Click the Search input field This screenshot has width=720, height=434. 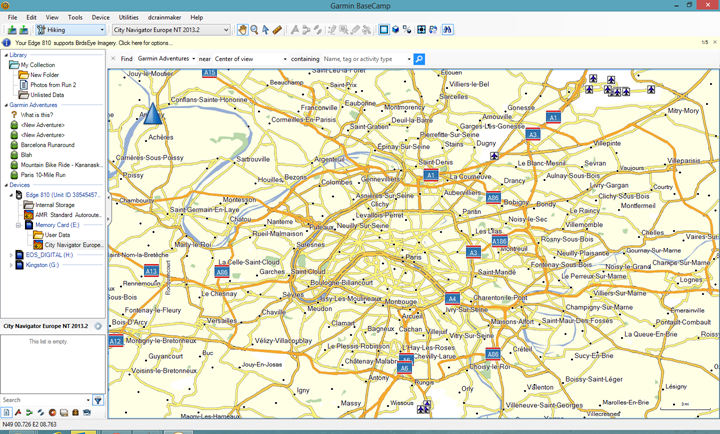45,400
